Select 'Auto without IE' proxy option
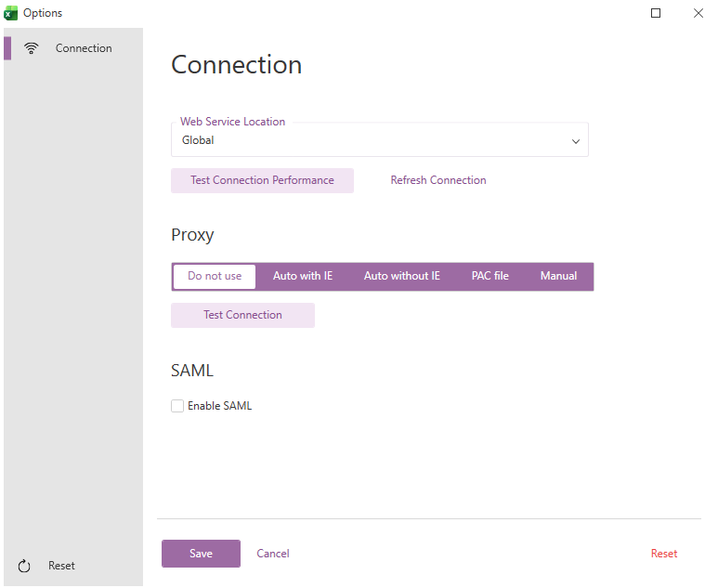The width and height of the screenshot is (718, 588). [401, 276]
